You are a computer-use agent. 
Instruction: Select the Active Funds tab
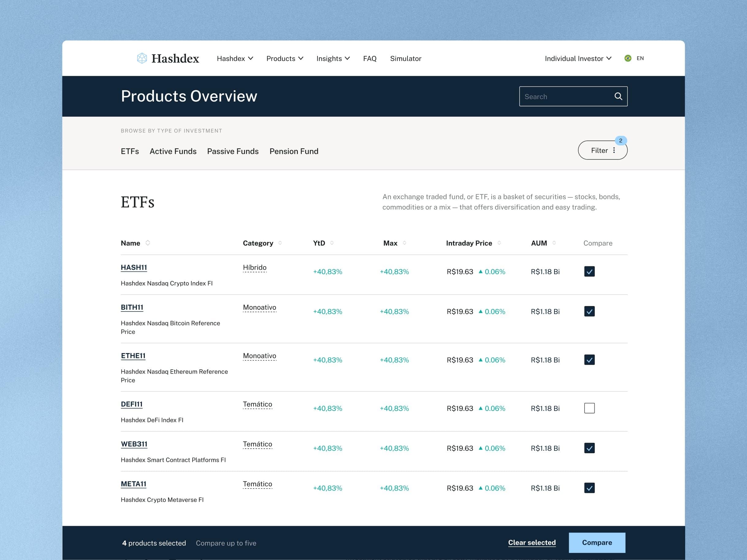click(173, 151)
